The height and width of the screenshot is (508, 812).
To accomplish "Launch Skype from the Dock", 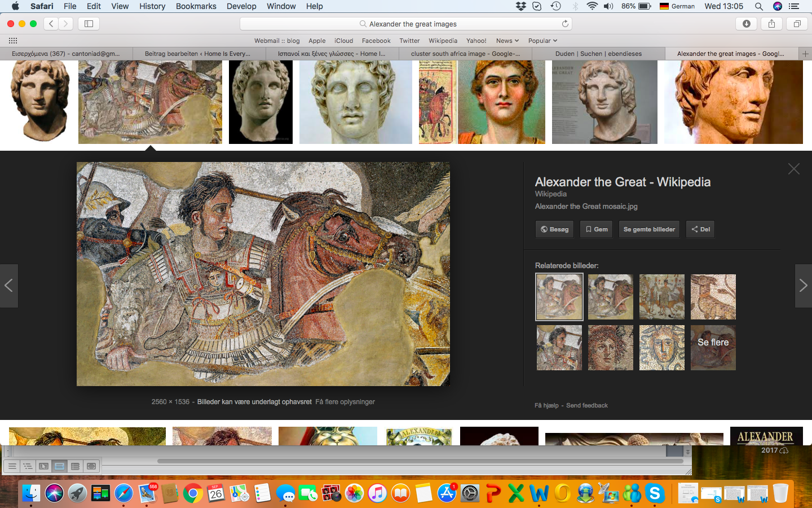I will point(655,494).
